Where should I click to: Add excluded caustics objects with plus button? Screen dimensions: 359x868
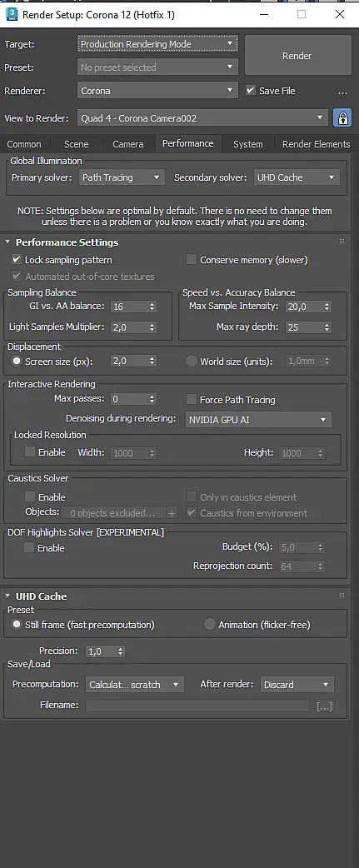click(172, 512)
